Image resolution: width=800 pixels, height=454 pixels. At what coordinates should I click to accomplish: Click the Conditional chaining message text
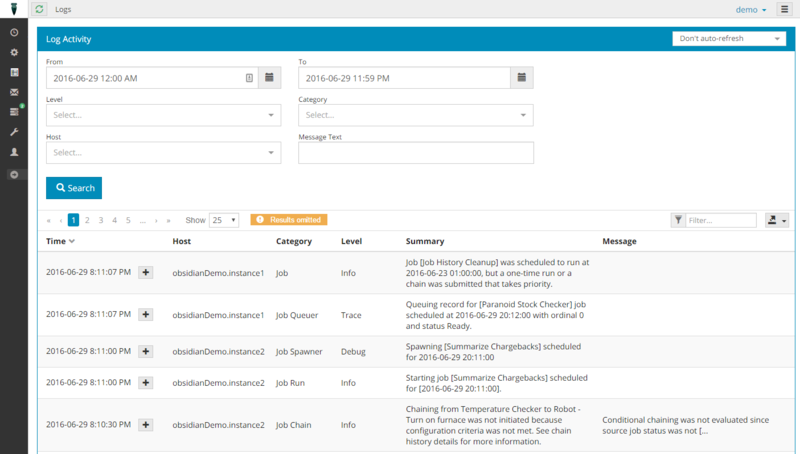point(685,425)
